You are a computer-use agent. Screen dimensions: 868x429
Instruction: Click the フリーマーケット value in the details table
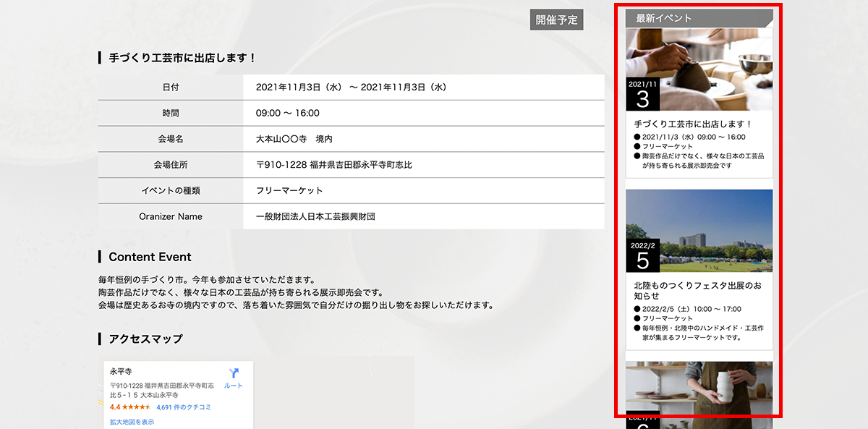click(289, 190)
